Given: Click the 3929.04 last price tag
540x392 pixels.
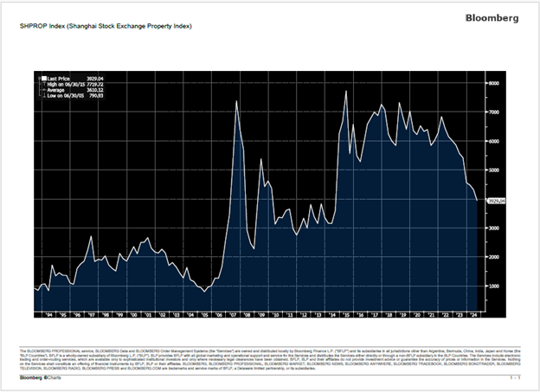Looking at the screenshot, I should click(x=497, y=201).
